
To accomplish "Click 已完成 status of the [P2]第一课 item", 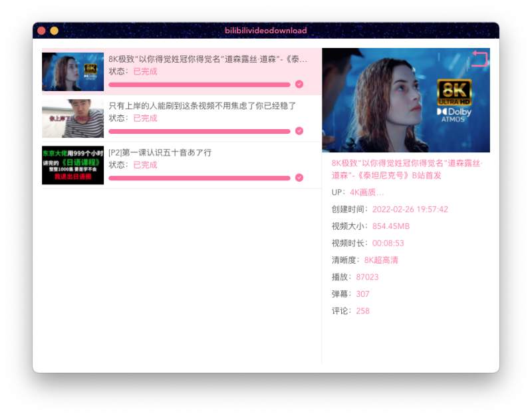I will coord(145,165).
